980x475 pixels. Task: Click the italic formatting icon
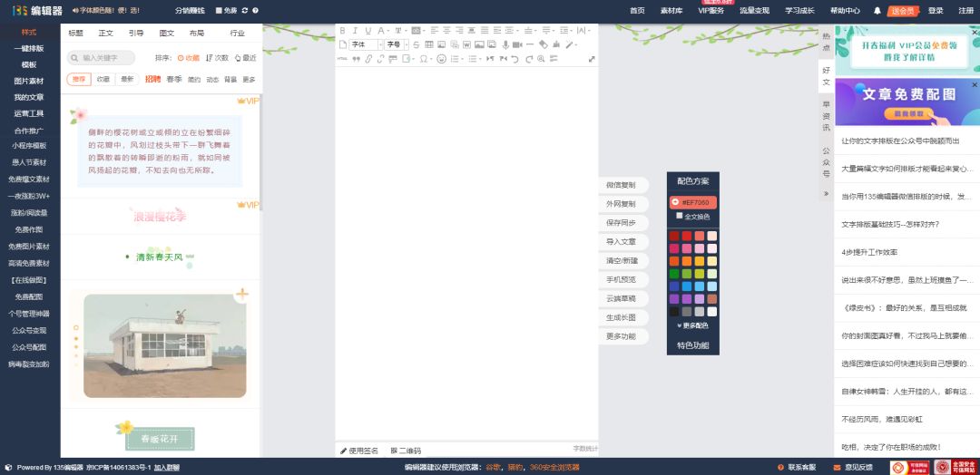(x=355, y=31)
